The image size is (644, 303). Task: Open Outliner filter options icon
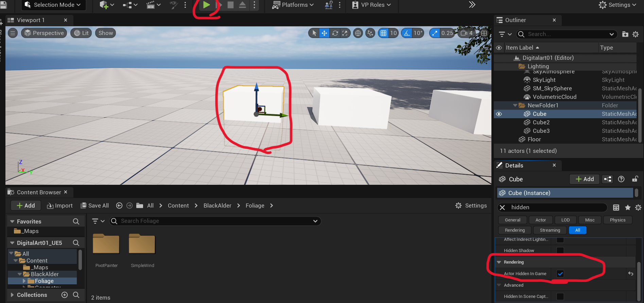pyautogui.click(x=505, y=34)
